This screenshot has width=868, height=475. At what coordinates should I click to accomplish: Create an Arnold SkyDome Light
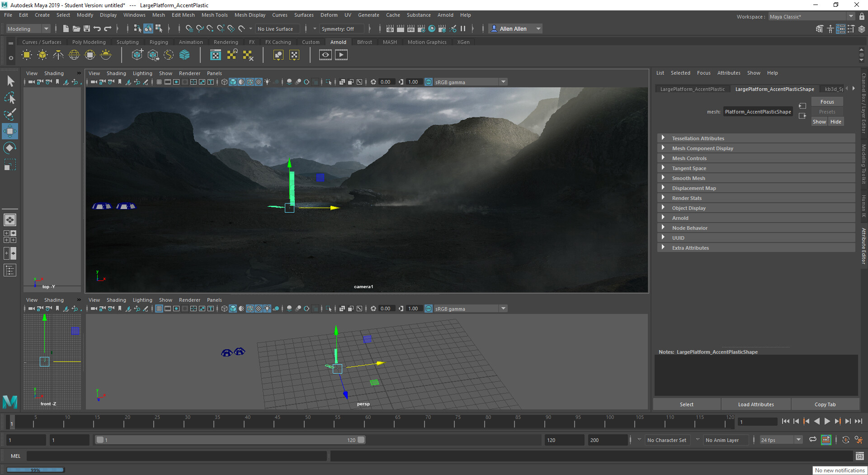[x=74, y=55]
